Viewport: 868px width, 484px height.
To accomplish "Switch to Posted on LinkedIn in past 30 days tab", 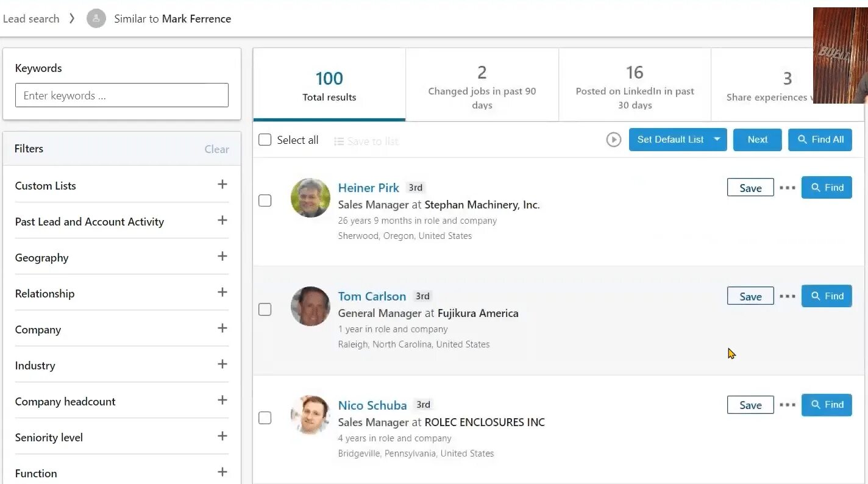I will pyautogui.click(x=635, y=85).
